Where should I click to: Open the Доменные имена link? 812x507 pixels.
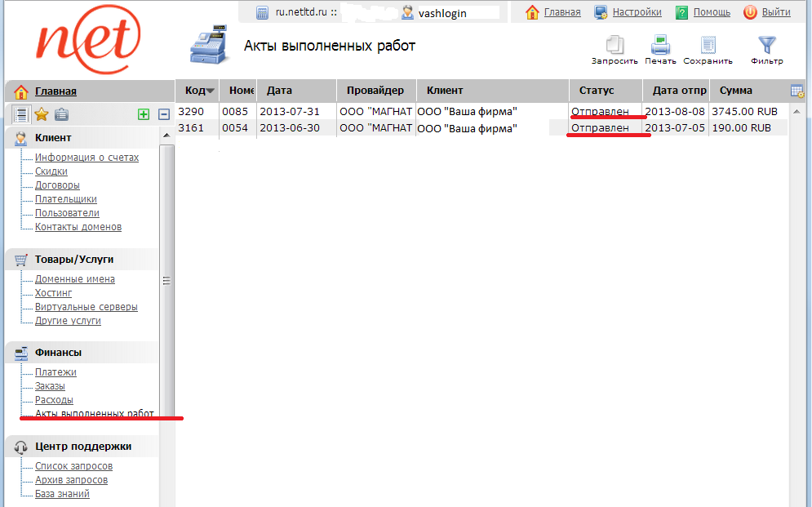pyautogui.click(x=74, y=279)
